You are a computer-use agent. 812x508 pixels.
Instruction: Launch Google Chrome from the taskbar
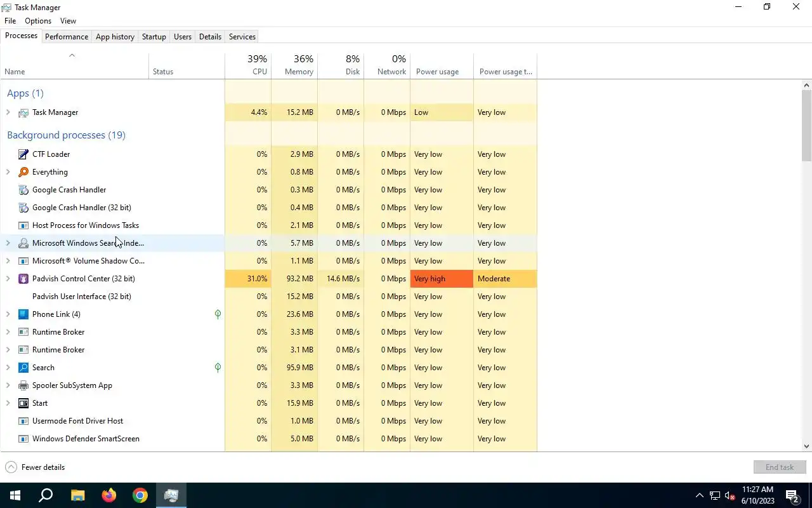point(140,495)
